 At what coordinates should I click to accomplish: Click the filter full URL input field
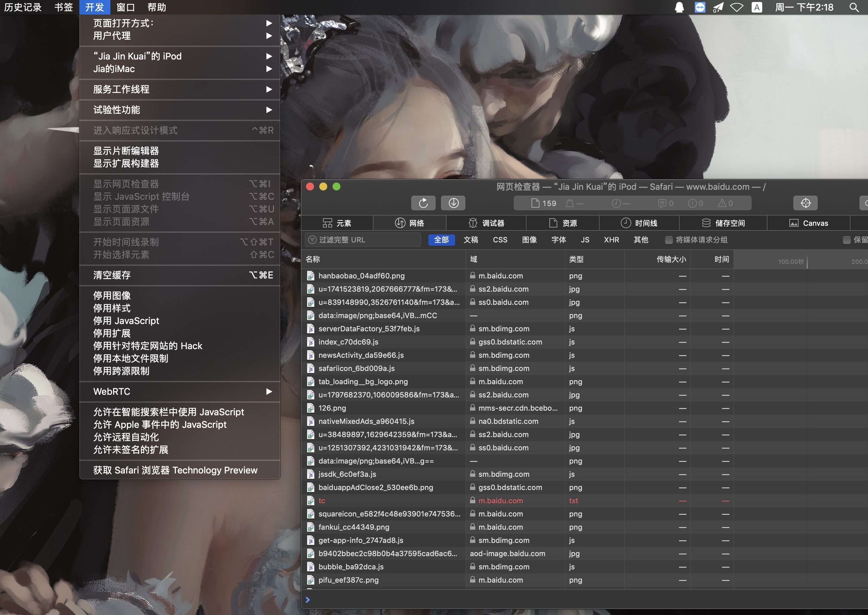(363, 240)
